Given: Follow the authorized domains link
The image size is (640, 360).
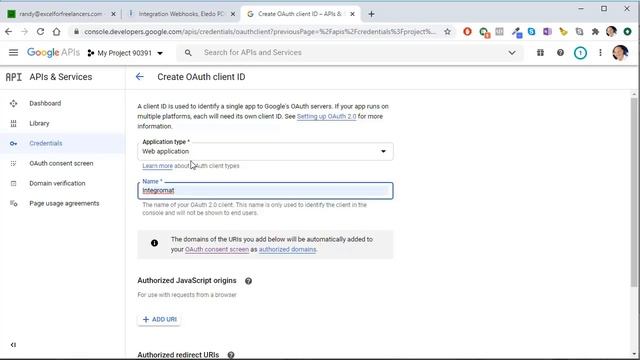Looking at the screenshot, I should 287,249.
